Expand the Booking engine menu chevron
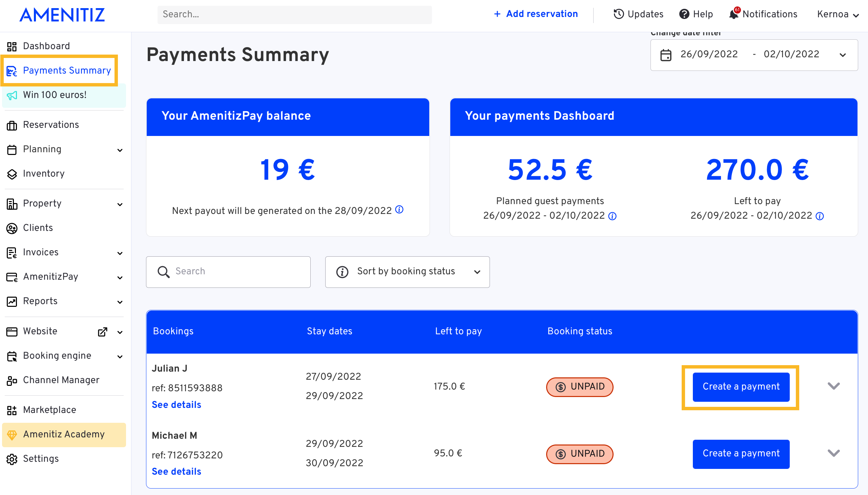The image size is (868, 495). coord(120,357)
